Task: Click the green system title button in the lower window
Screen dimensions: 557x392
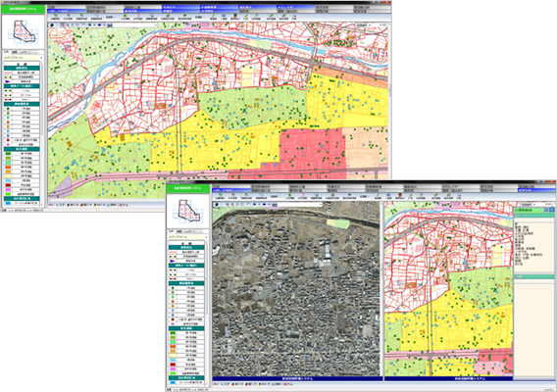Action: (188, 188)
